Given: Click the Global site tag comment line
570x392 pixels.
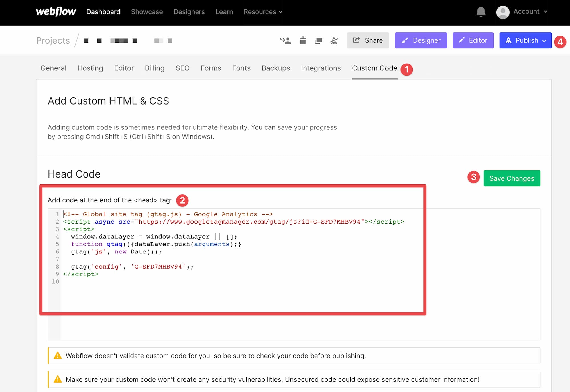Looking at the screenshot, I should [x=168, y=214].
